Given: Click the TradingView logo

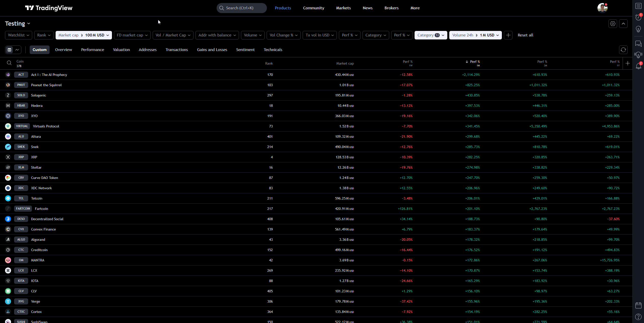Looking at the screenshot, I should coord(49,8).
